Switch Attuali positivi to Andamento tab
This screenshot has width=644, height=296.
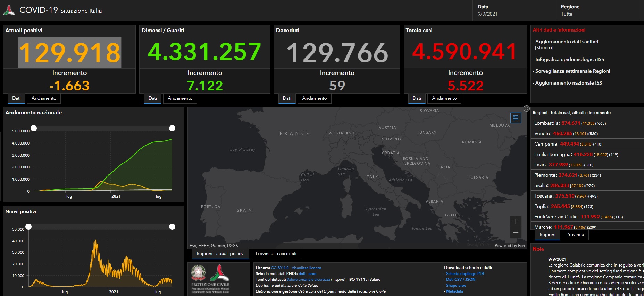point(44,98)
